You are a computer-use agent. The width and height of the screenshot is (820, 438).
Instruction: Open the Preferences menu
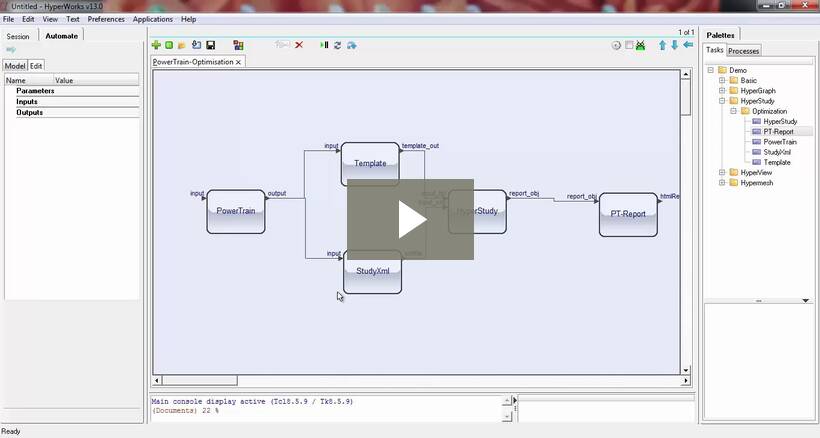(x=106, y=19)
